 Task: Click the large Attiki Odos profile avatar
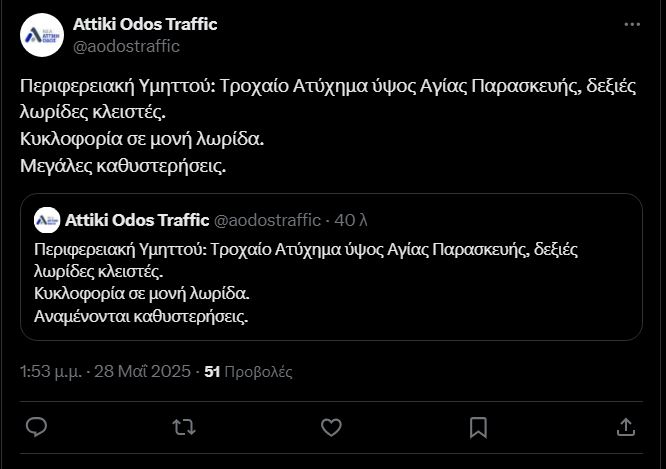[42, 35]
